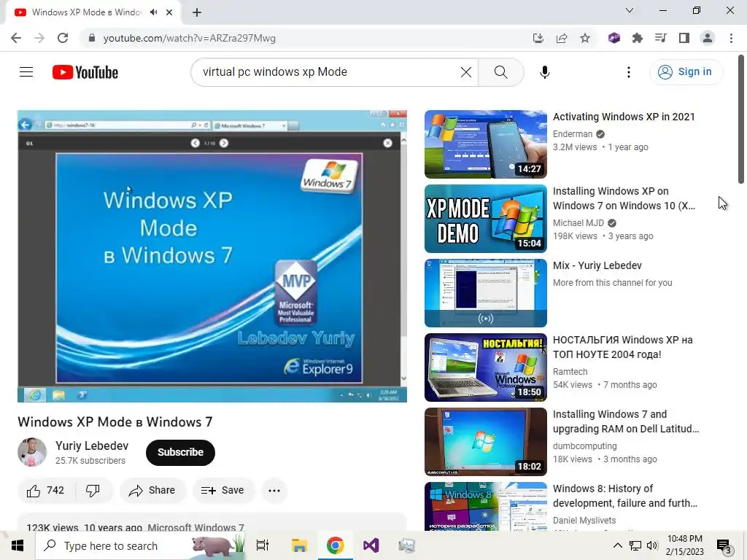Open media control icon in toolbar
Image resolution: width=747 pixels, height=560 pixels.
click(x=660, y=38)
